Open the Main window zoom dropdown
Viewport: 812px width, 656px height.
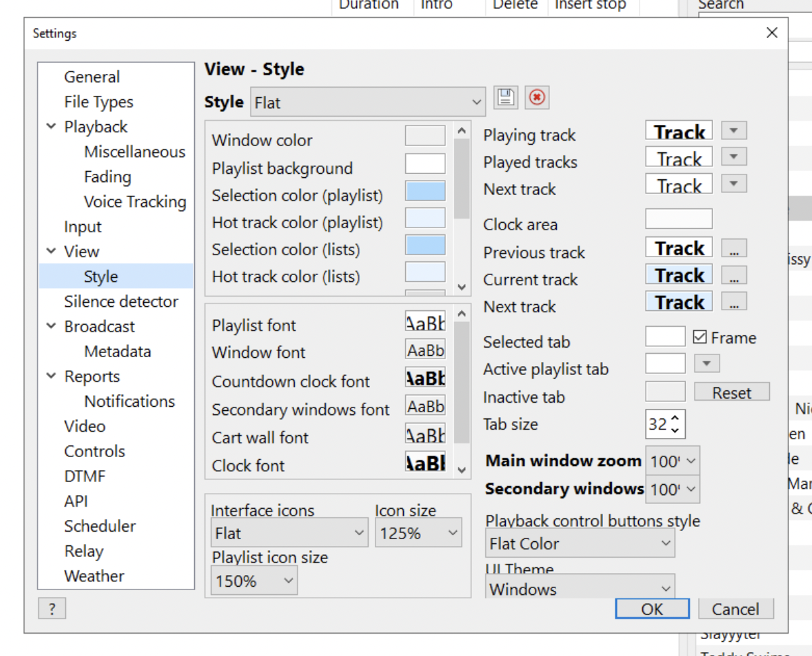coord(673,460)
